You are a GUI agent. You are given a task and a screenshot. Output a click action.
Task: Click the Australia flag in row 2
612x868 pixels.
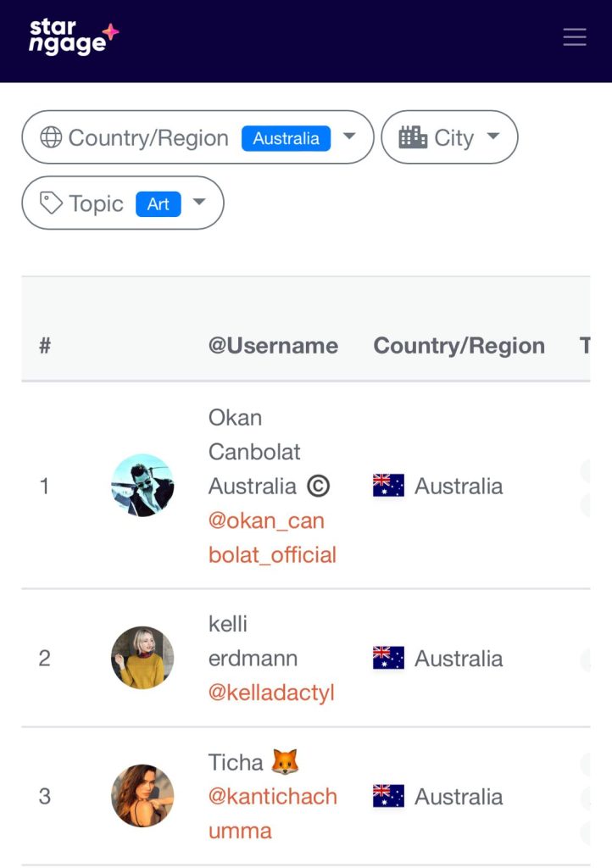pyautogui.click(x=388, y=658)
